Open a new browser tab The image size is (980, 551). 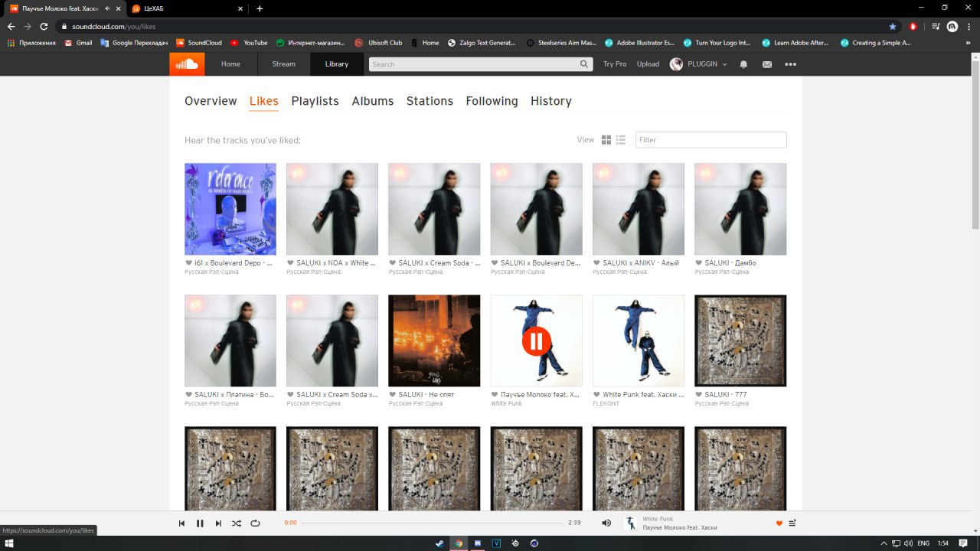(260, 8)
